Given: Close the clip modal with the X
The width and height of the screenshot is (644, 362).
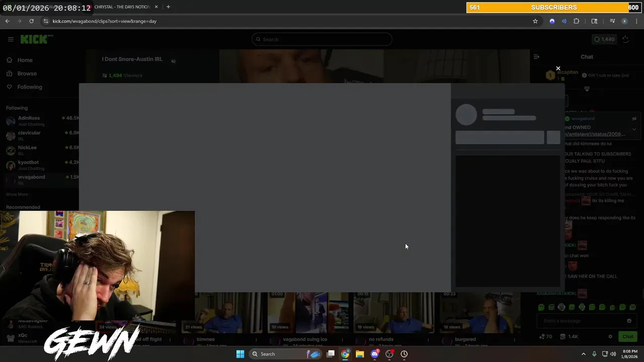Looking at the screenshot, I should [558, 68].
